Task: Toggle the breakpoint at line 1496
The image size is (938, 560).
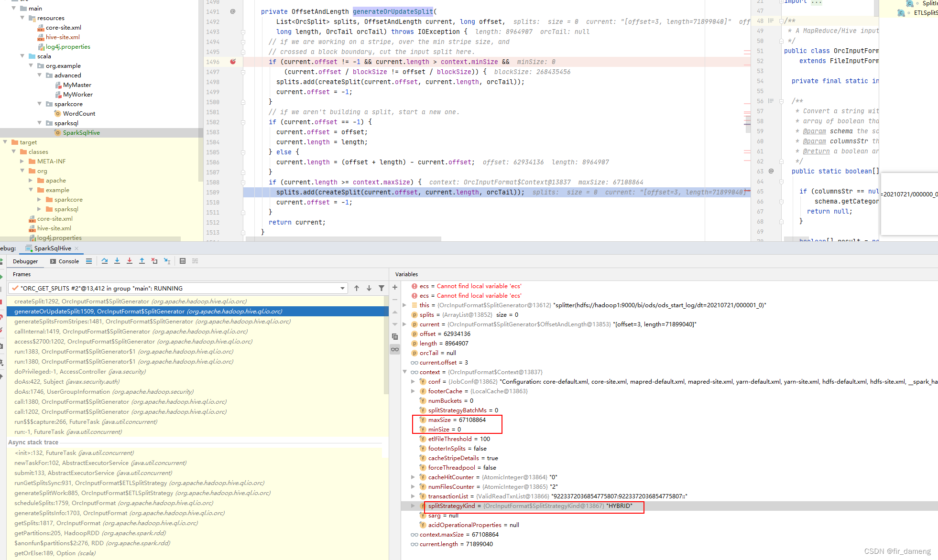Action: click(233, 62)
